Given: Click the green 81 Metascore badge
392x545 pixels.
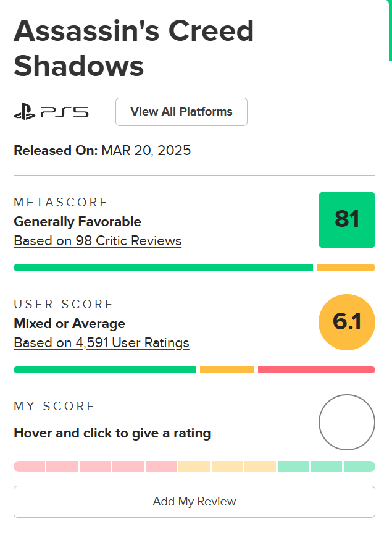Looking at the screenshot, I should pyautogui.click(x=346, y=220).
